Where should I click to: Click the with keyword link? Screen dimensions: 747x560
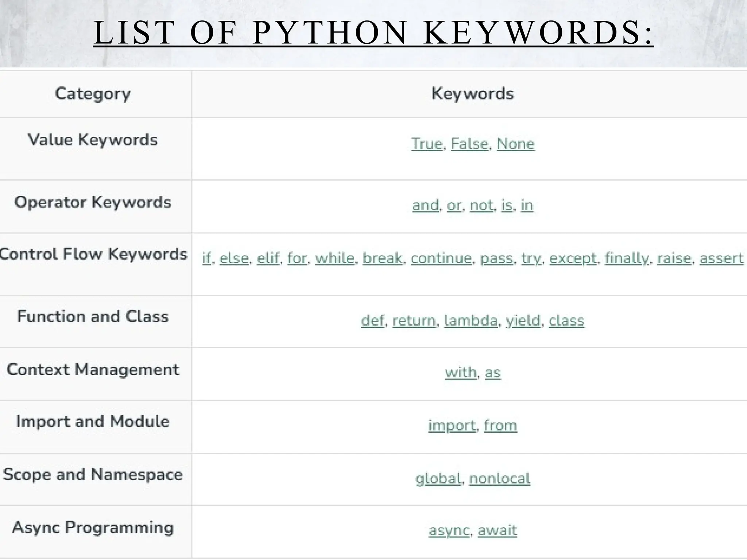click(460, 373)
